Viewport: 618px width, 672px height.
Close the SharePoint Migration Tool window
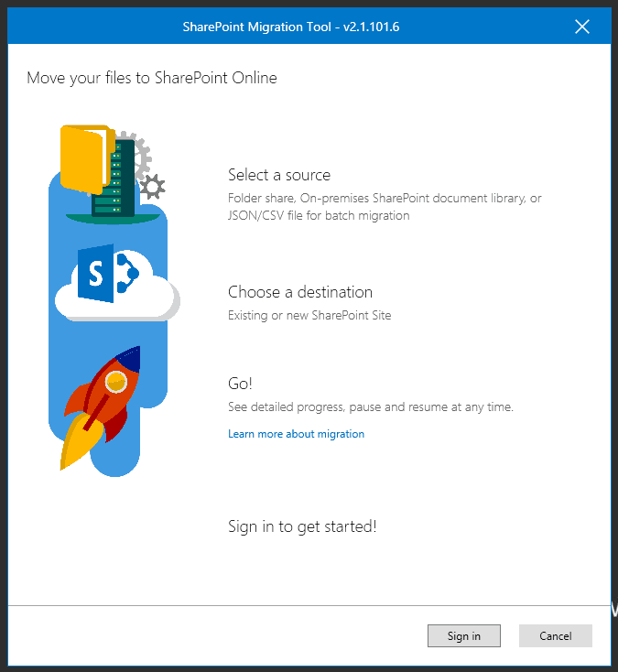pos(582,27)
